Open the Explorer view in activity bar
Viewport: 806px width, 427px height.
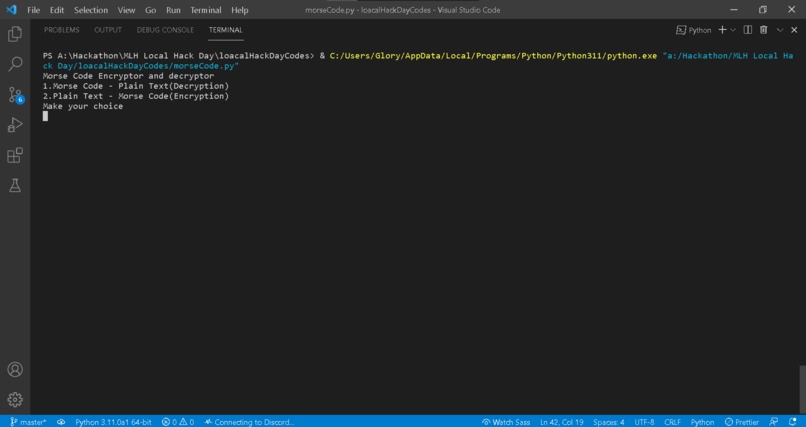tap(15, 34)
